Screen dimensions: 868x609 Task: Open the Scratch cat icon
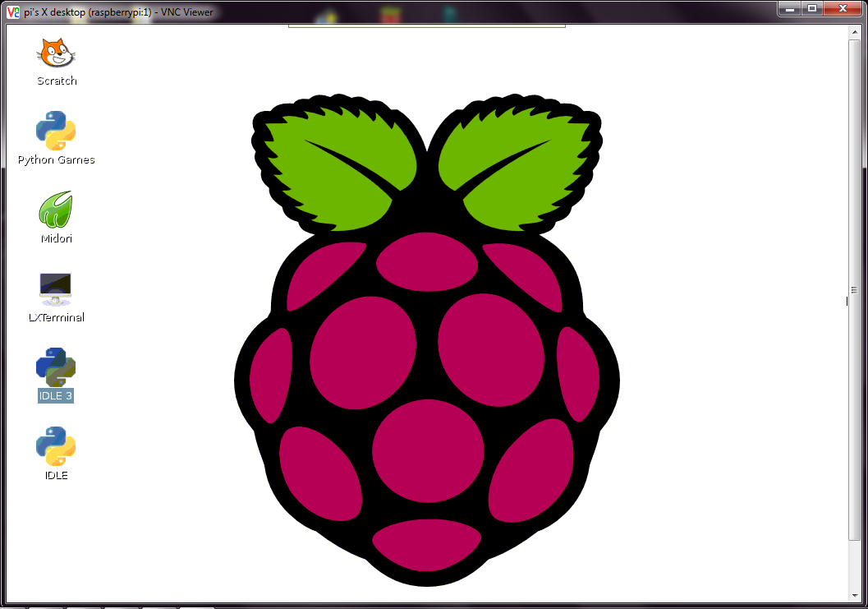click(x=56, y=53)
